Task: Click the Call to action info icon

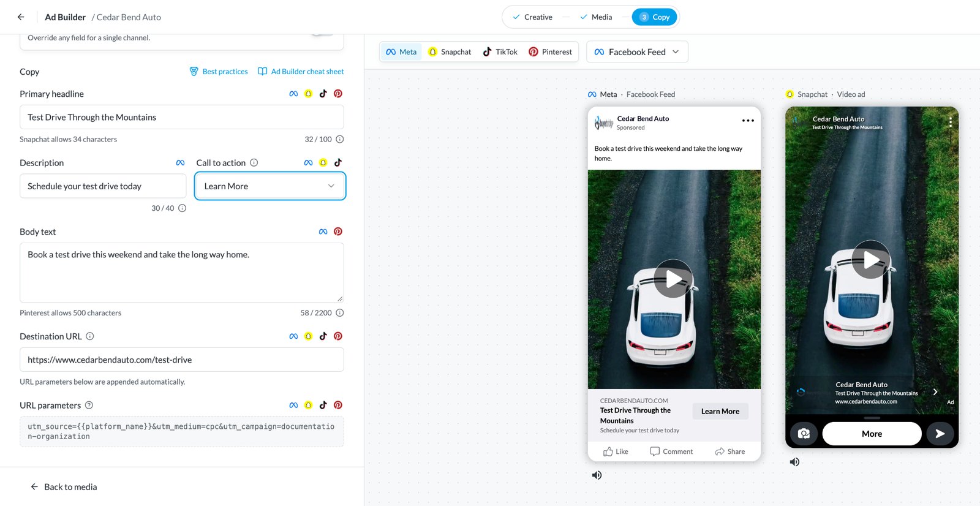Action: [x=254, y=162]
